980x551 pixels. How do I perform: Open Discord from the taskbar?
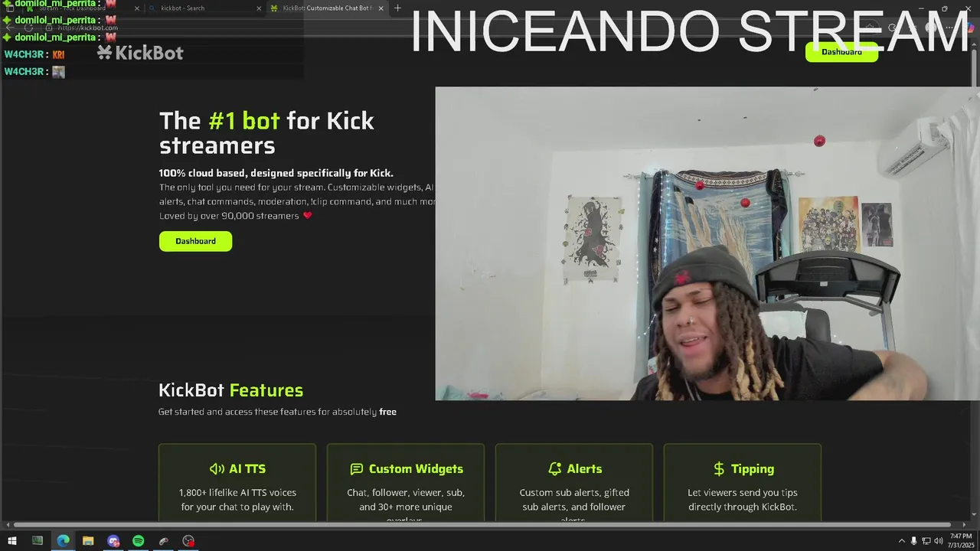coord(113,541)
